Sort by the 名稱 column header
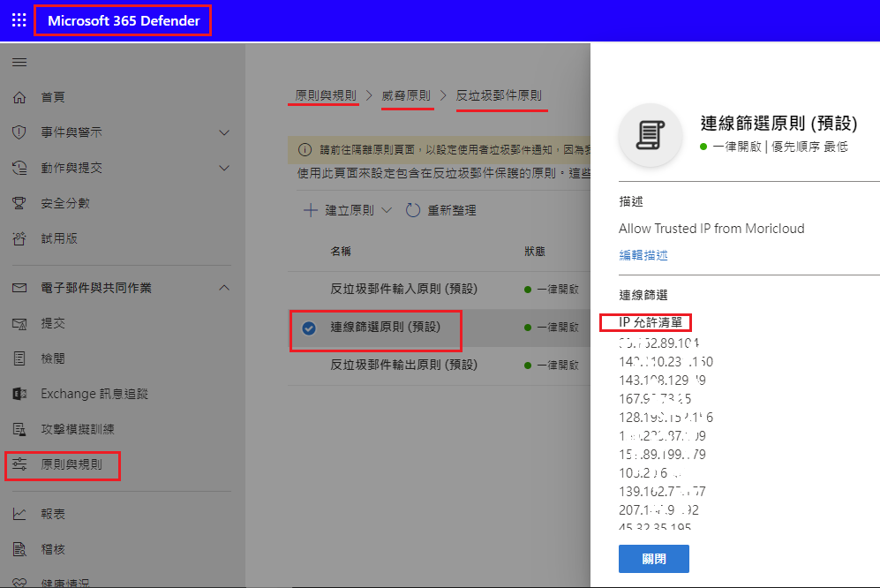880x588 pixels. (341, 252)
